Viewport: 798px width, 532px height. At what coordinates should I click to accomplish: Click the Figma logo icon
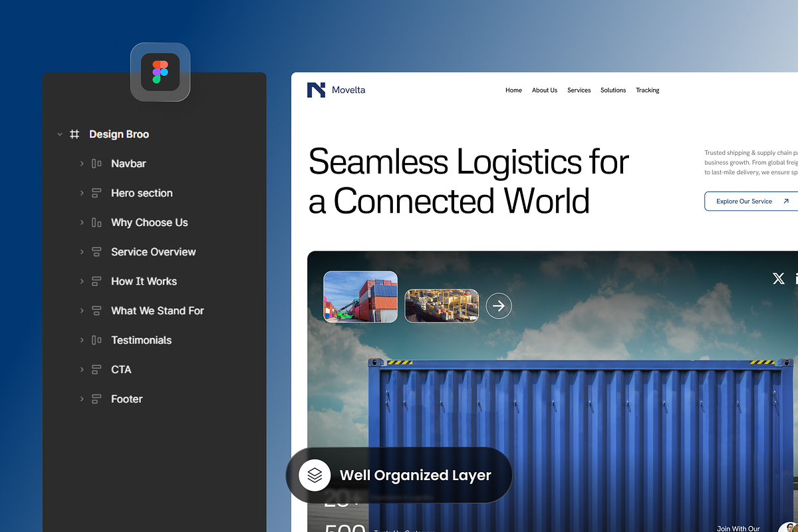160,72
